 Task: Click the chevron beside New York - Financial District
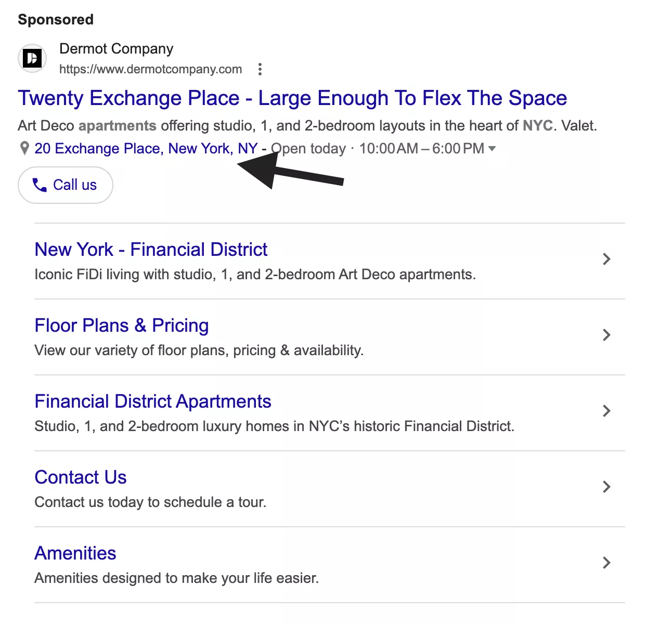(606, 259)
